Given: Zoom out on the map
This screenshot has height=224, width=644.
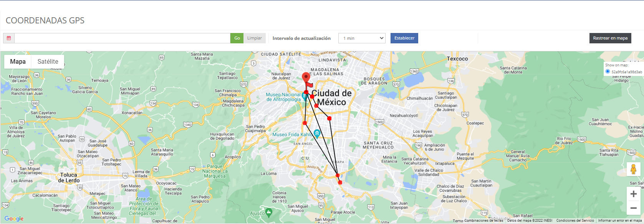Looking at the screenshot, I should point(633,208).
